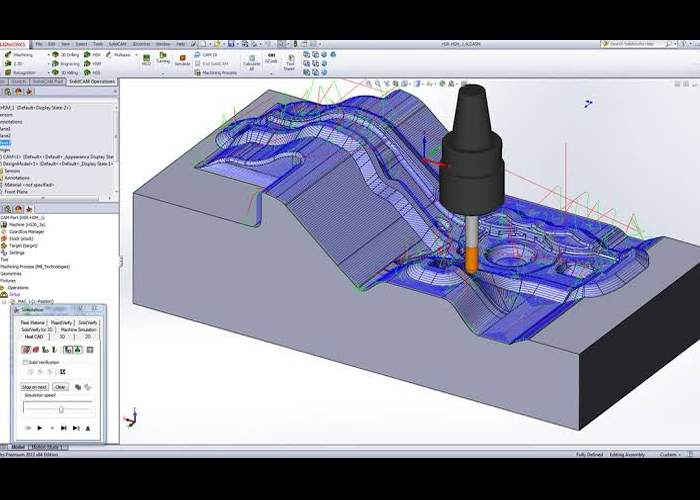
Task: Click the Simulation speed slider
Action: (x=60, y=408)
